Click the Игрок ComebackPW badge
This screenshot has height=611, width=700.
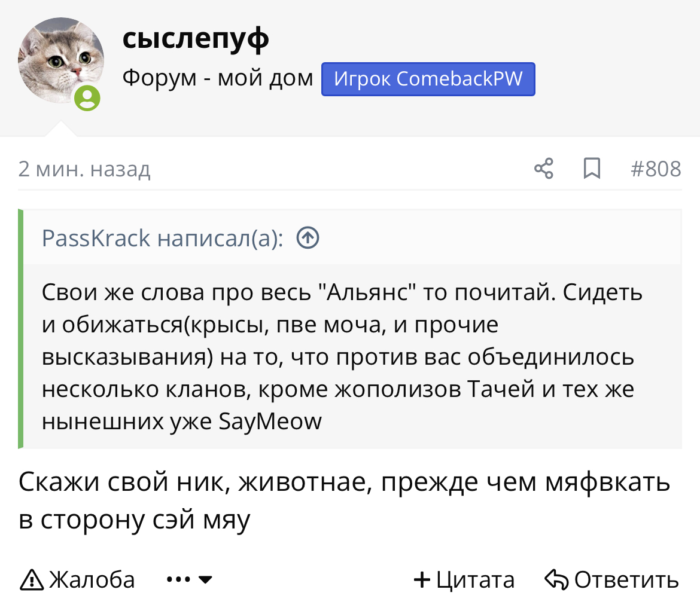428,79
